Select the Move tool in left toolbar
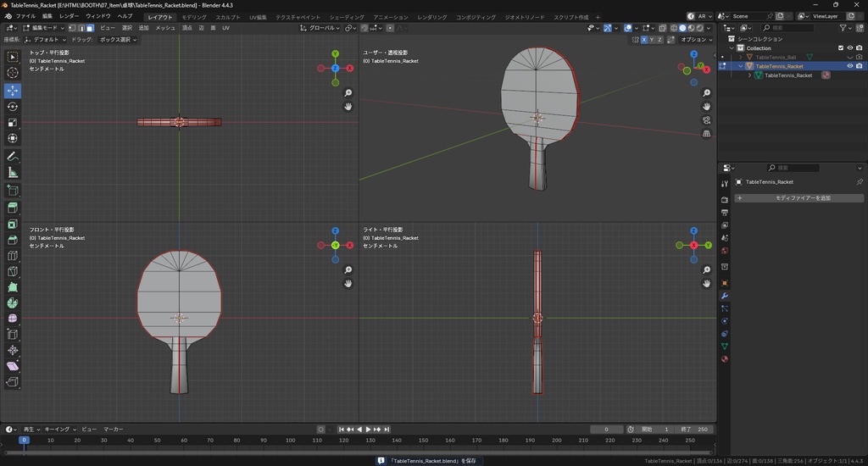Screen dimensions: 868x466 coord(13,90)
